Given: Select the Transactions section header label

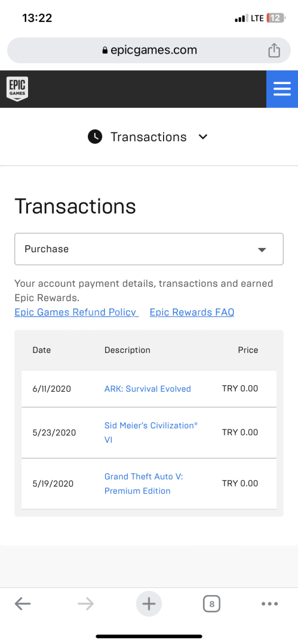Looking at the screenshot, I should point(149,137).
